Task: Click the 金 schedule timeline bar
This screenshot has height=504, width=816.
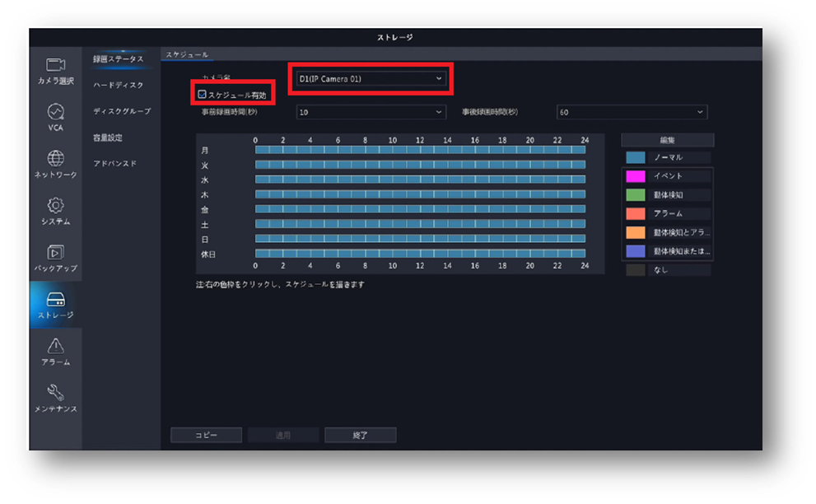Action: (x=420, y=209)
